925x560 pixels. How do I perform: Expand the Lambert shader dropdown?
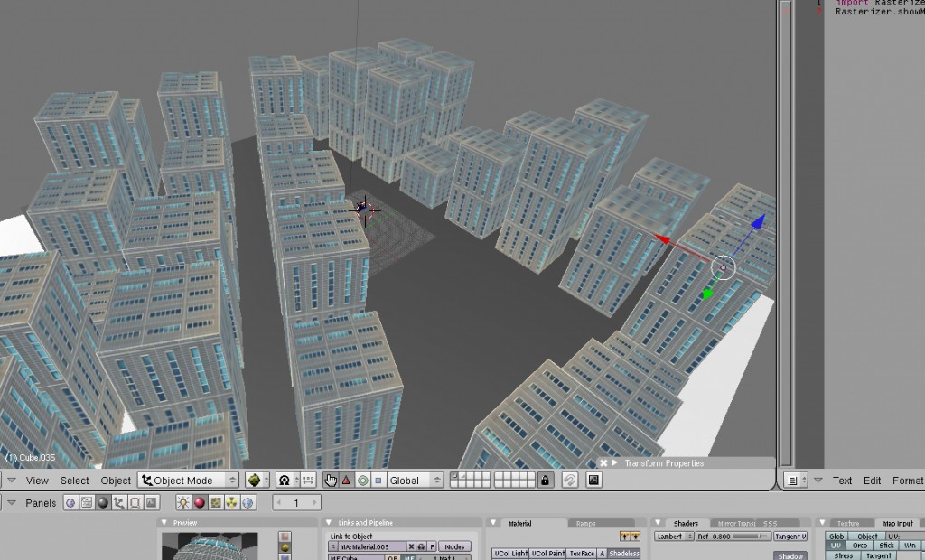tap(673, 537)
